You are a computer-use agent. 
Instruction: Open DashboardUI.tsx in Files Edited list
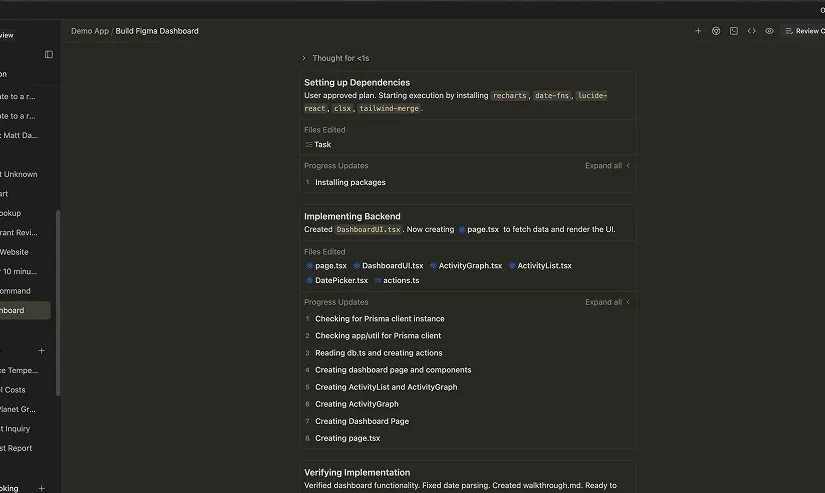388,266
